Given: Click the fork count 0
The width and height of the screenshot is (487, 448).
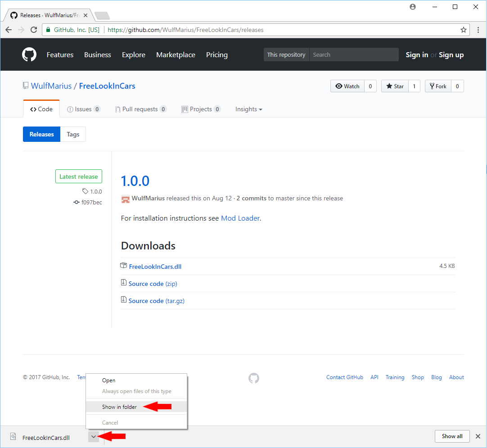Looking at the screenshot, I should 457,86.
